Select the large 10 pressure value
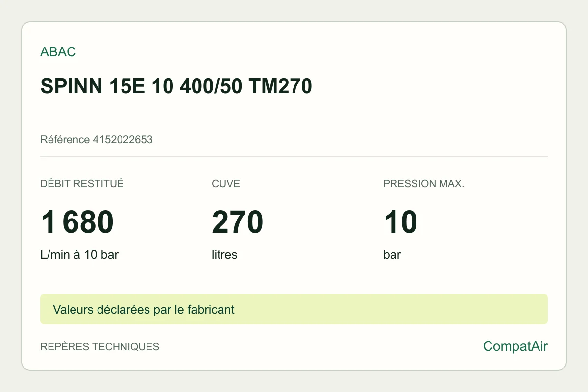Image resolution: width=588 pixels, height=392 pixels. pyautogui.click(x=400, y=222)
